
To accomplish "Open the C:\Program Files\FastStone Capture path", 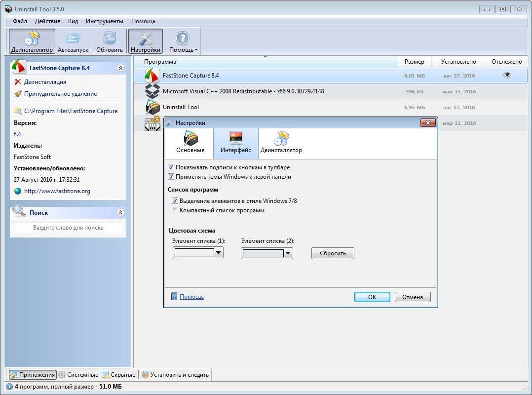I will point(71,111).
